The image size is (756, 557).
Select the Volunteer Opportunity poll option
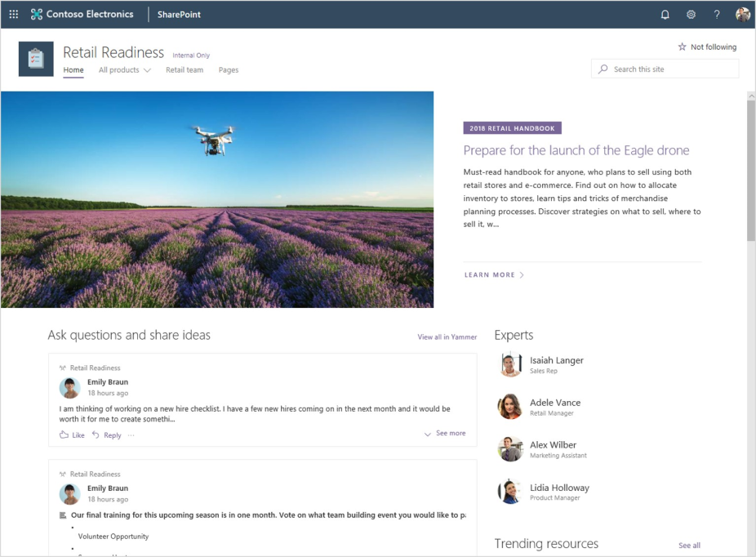click(x=113, y=537)
